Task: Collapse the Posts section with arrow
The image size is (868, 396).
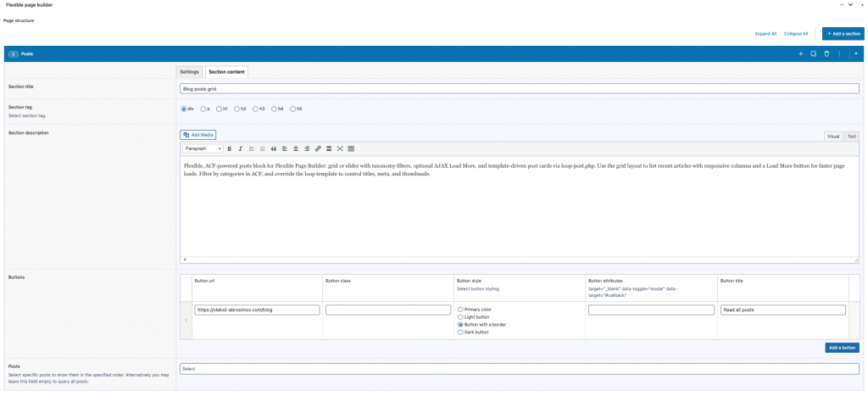Action: 856,53
